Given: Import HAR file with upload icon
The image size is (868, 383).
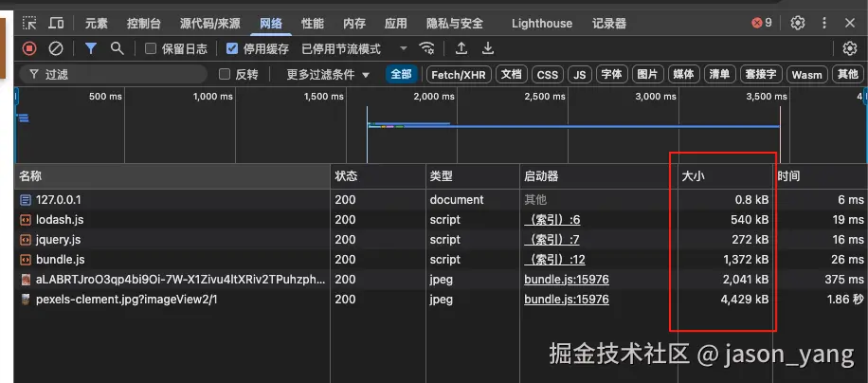Looking at the screenshot, I should [x=461, y=48].
